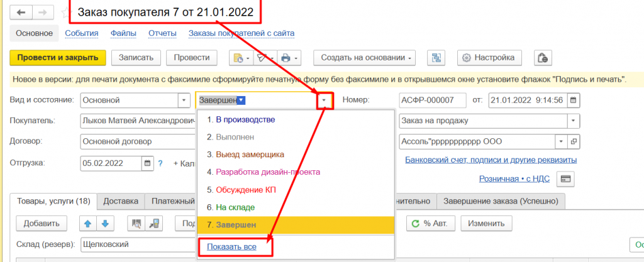This screenshot has width=644, height=262.
Task: Click the payment card icon near Розничная
Action: click(565, 179)
